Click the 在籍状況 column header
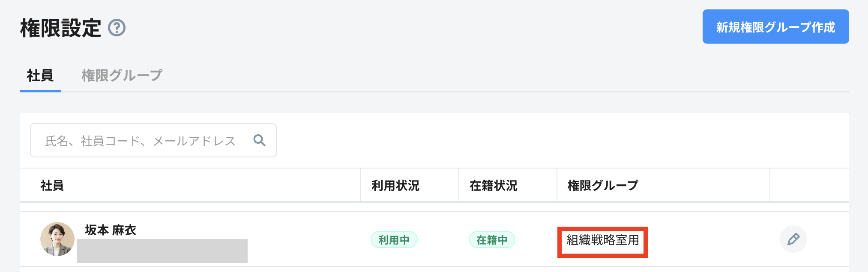The image size is (868, 272). 494,186
